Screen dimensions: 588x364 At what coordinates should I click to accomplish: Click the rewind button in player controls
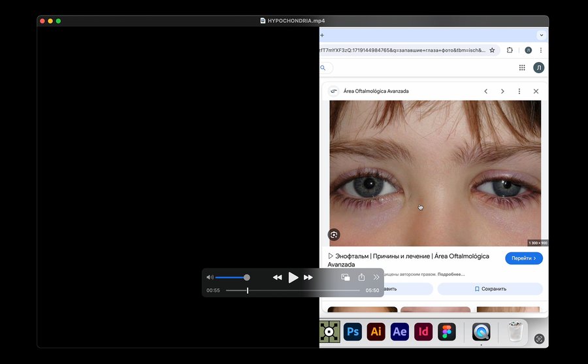point(277,278)
